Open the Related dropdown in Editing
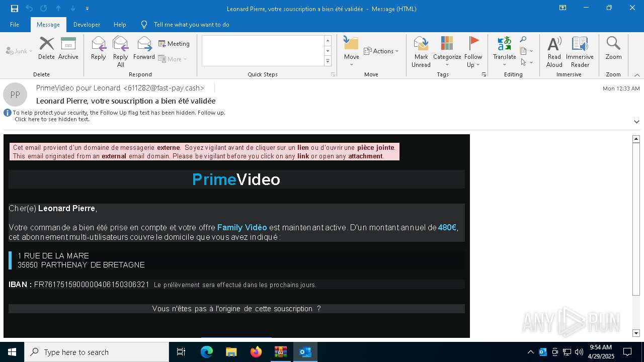This screenshot has width=644, height=362. (x=526, y=51)
